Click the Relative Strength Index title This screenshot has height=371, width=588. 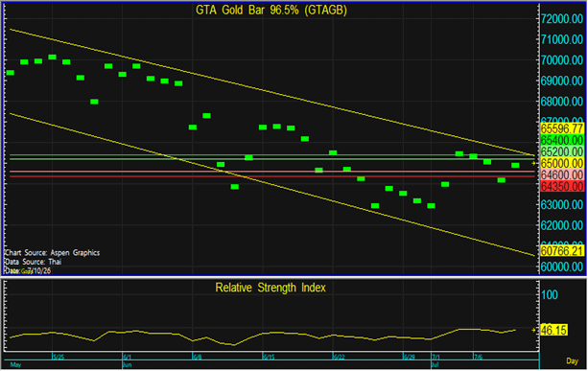pos(270,288)
